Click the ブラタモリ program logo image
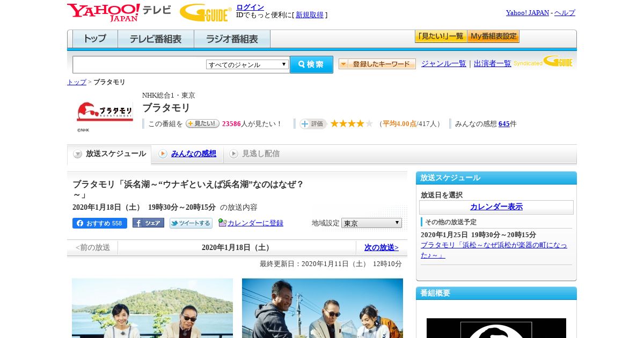Viewport: 644px width, 338px height. pyautogui.click(x=105, y=113)
